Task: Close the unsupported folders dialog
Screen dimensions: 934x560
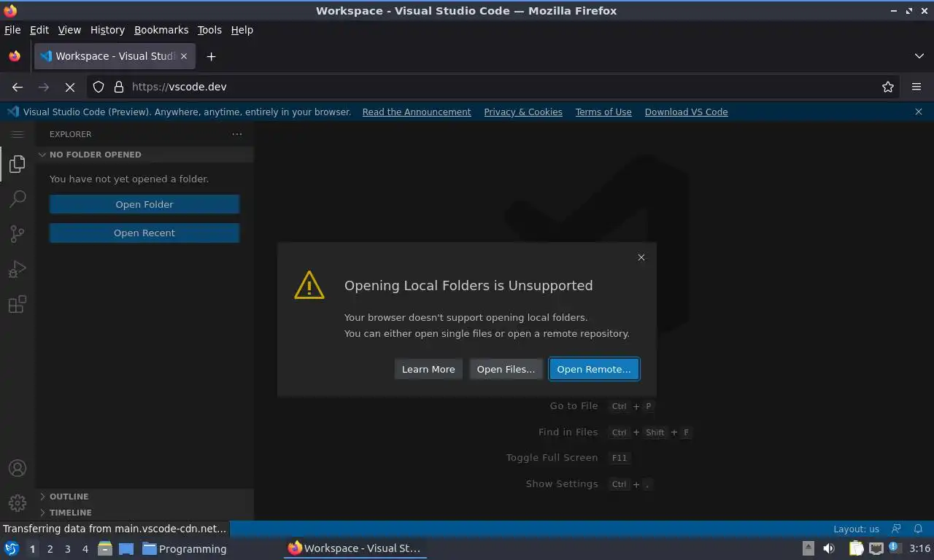Action: (641, 257)
